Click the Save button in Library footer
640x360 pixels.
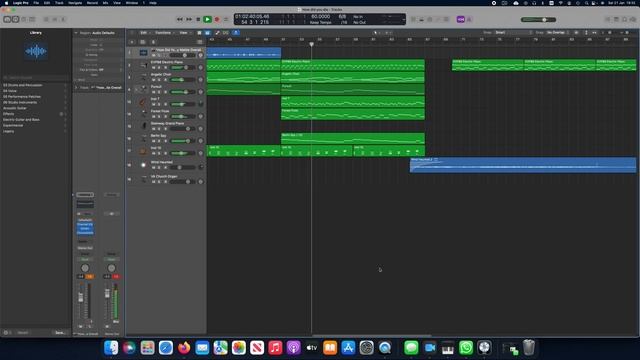(60, 333)
